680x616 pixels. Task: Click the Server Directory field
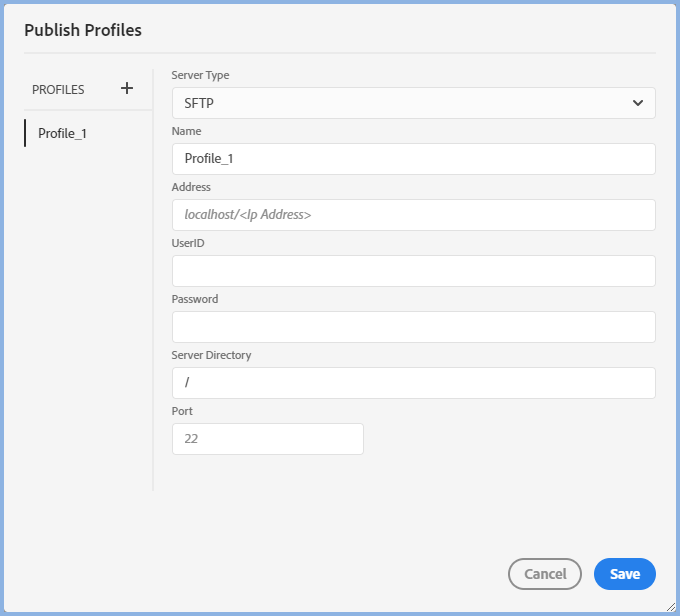[x=413, y=383]
